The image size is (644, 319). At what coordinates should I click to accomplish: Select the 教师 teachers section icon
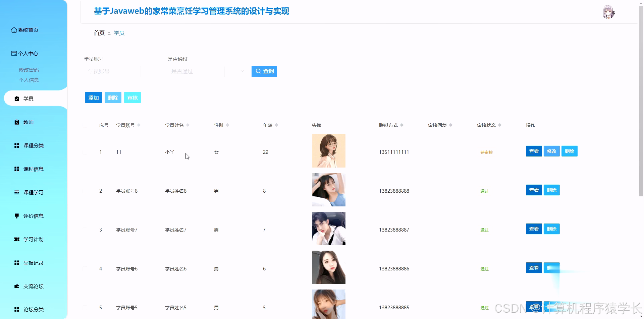(x=16, y=122)
